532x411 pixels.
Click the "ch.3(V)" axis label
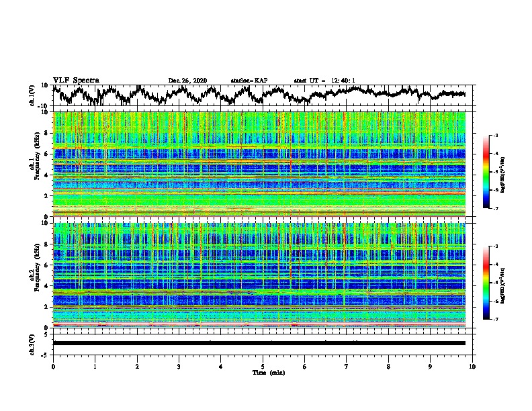(32, 345)
